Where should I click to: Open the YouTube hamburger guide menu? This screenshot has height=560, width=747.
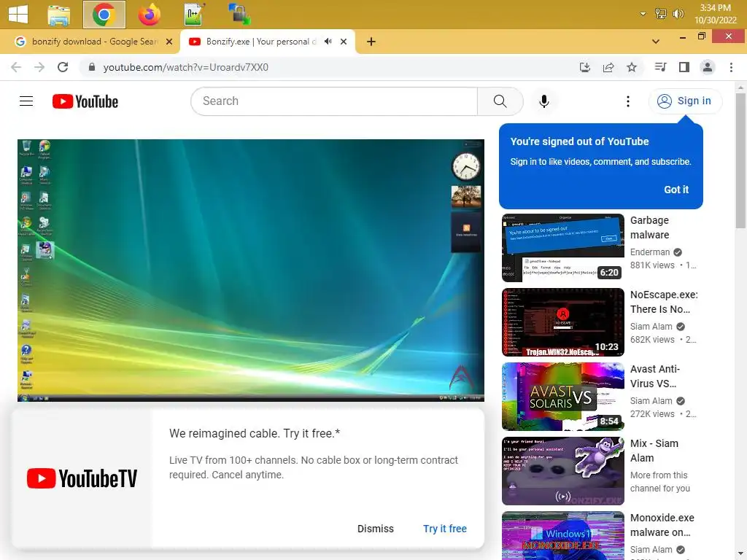[x=26, y=101]
